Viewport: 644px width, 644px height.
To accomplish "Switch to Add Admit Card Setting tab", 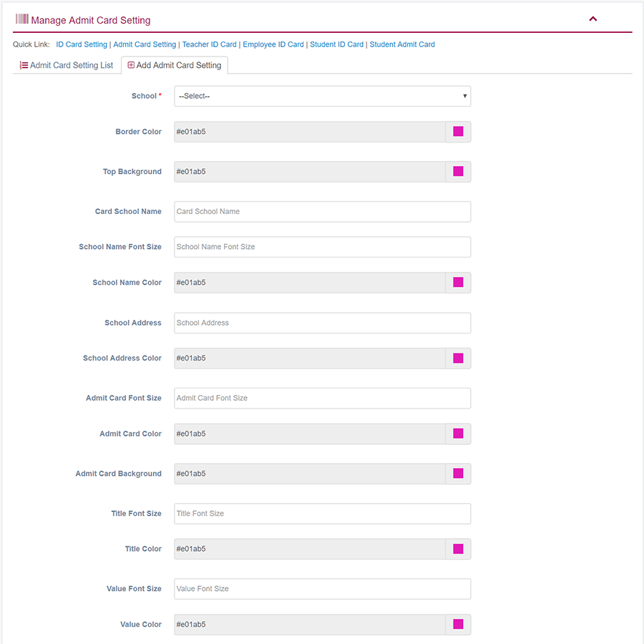I will pyautogui.click(x=175, y=65).
